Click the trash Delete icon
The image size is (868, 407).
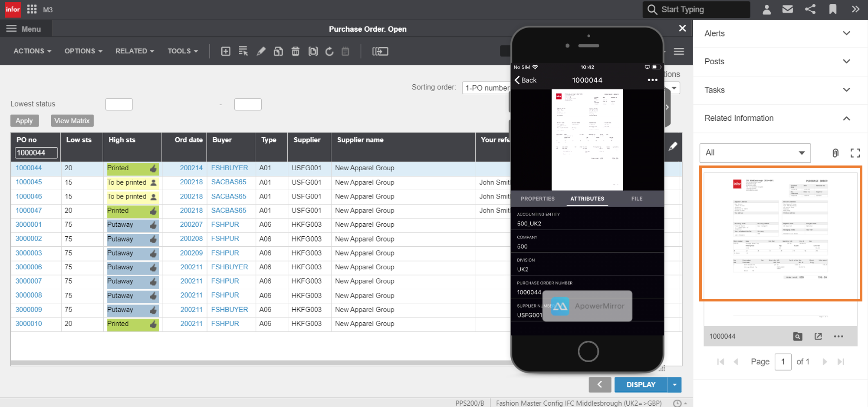click(296, 51)
